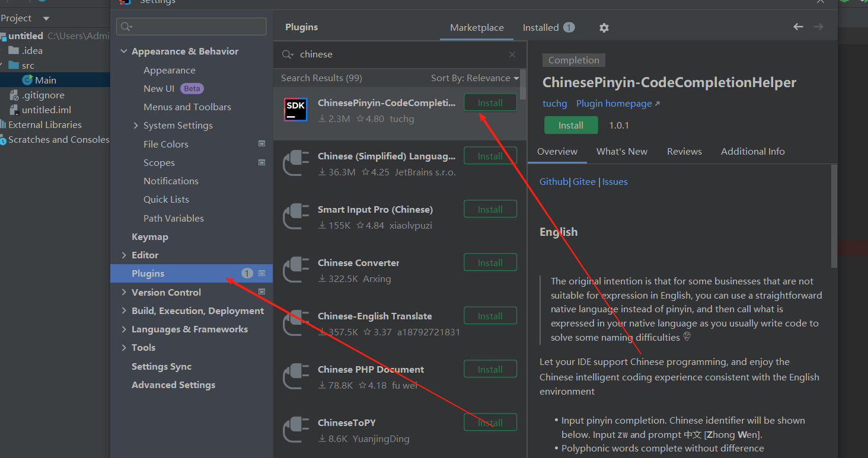The image size is (868, 458).
Task: Open the plugins gear settings icon
Action: pyautogui.click(x=604, y=28)
